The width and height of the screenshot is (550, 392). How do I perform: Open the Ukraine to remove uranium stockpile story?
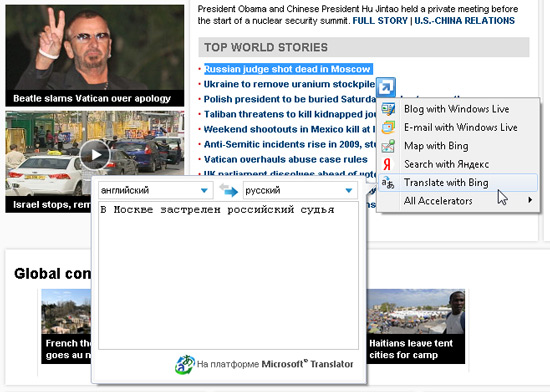tap(289, 84)
